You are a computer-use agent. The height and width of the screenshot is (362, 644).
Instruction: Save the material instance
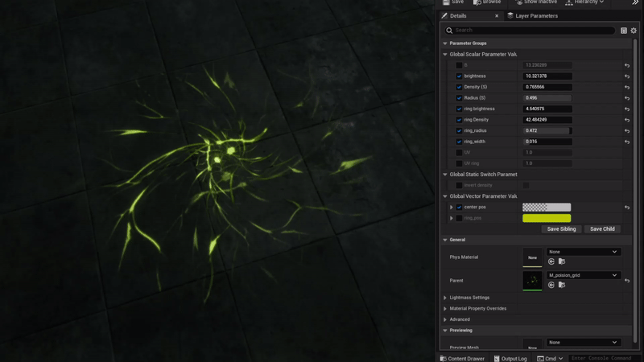point(453,2)
